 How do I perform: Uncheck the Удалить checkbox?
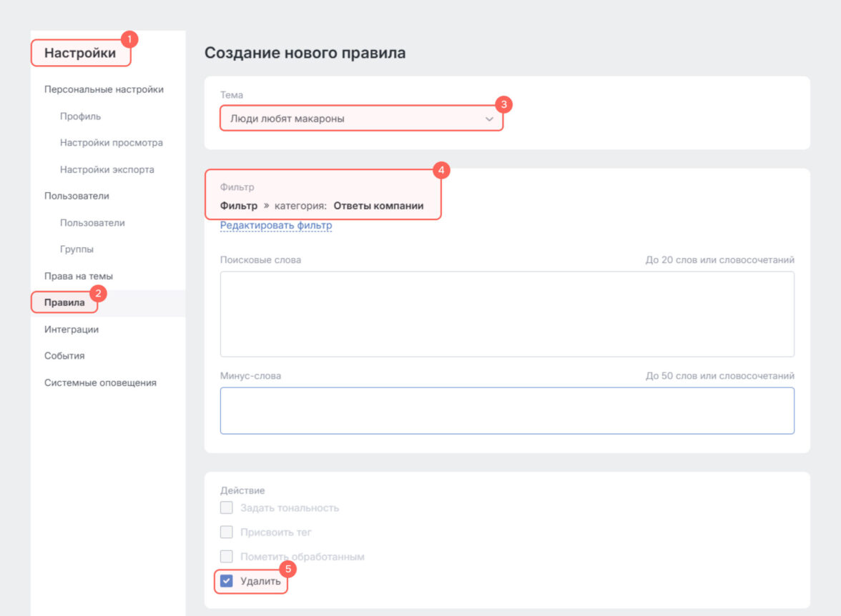[227, 581]
